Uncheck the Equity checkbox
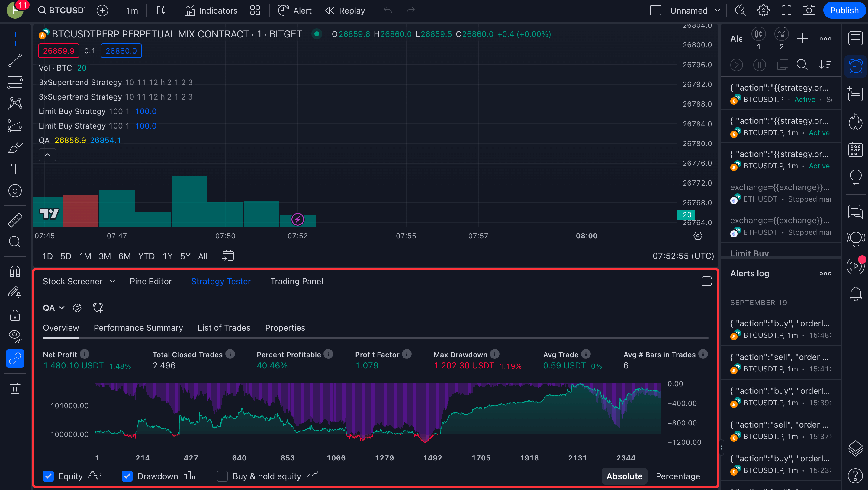The width and height of the screenshot is (868, 490). coord(49,476)
